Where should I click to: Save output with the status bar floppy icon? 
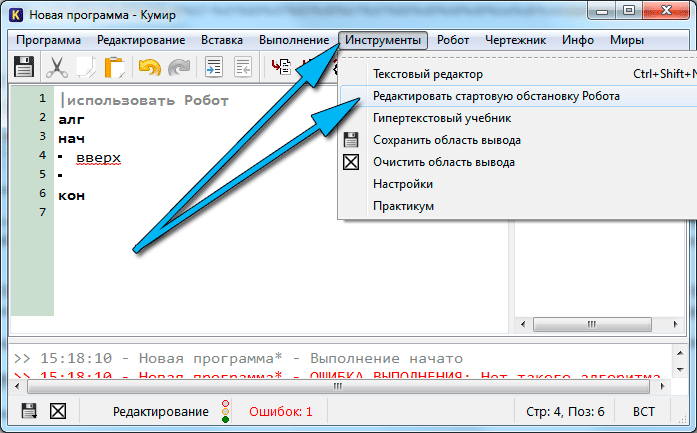29,411
